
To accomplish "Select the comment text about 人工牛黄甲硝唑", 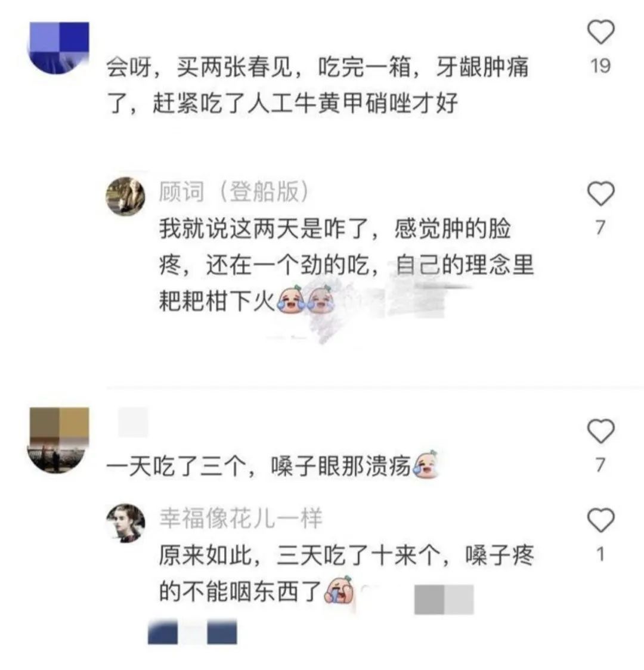I will pos(317,85).
